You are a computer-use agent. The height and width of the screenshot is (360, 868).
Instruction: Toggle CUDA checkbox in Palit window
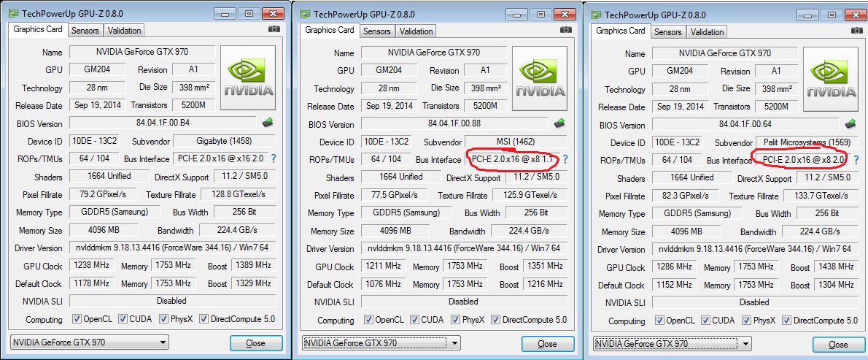[705, 320]
